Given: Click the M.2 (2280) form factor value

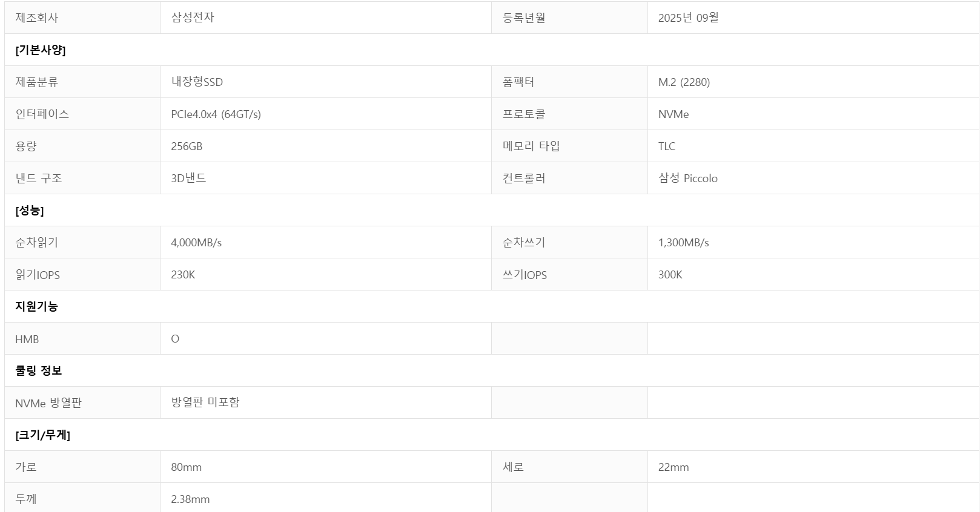Looking at the screenshot, I should pyautogui.click(x=684, y=82).
